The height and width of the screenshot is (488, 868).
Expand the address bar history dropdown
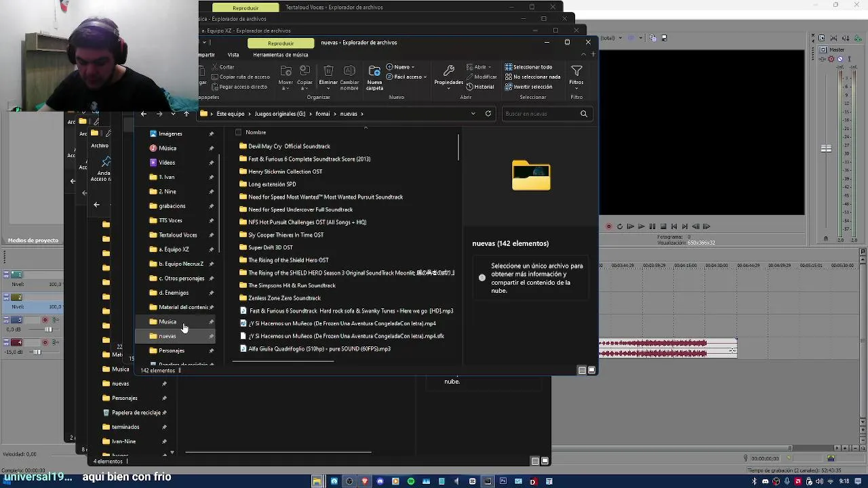(473, 114)
